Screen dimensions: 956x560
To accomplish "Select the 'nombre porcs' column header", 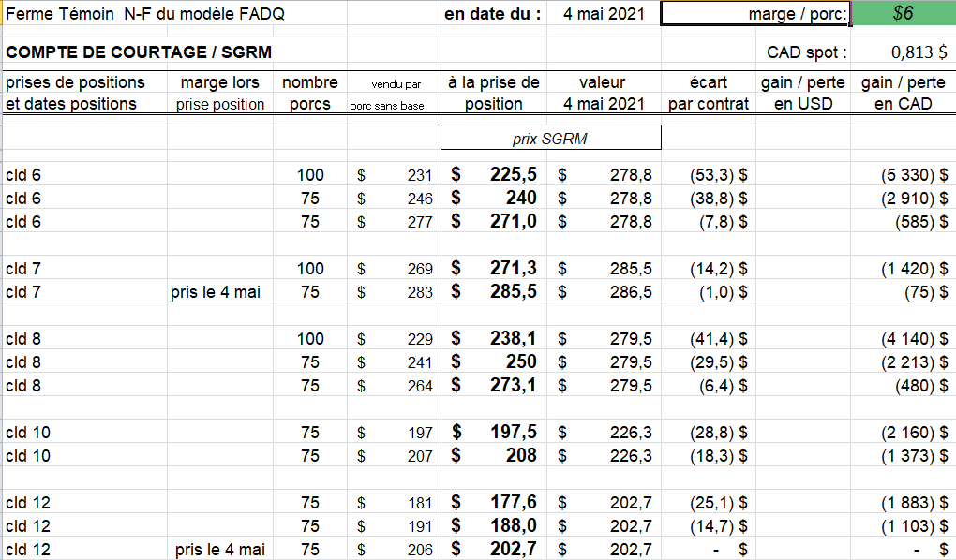I will tap(309, 93).
